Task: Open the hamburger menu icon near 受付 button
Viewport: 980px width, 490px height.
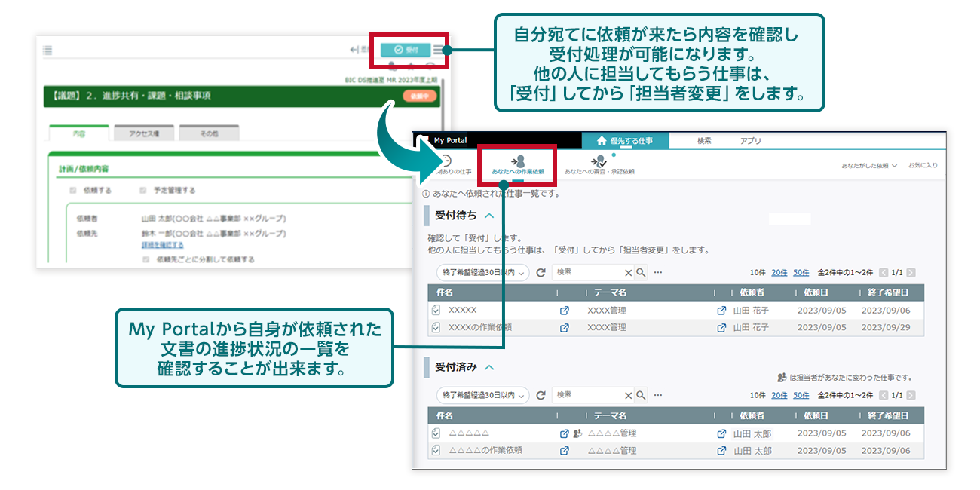Action: [439, 51]
